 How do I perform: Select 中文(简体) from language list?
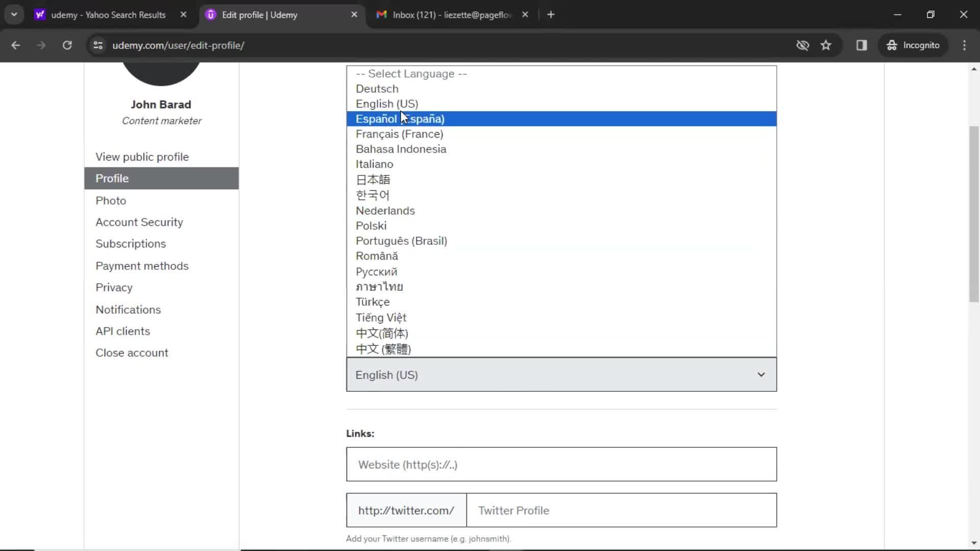point(382,332)
